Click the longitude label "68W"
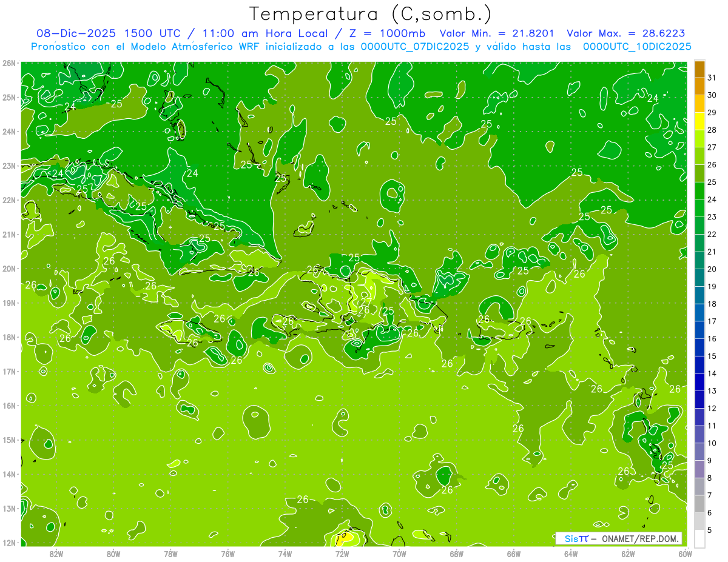This screenshot has width=728, height=562. click(456, 554)
